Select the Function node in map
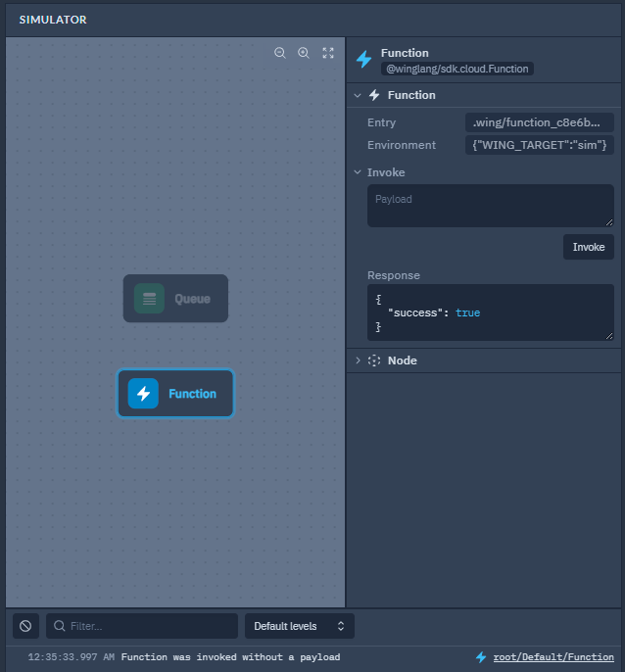Image resolution: width=625 pixels, height=672 pixels. pos(175,394)
